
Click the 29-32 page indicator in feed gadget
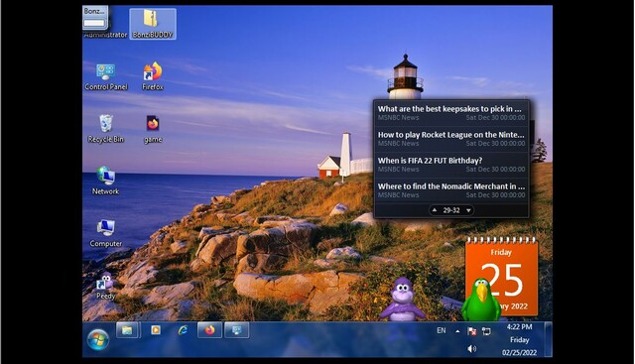451,210
